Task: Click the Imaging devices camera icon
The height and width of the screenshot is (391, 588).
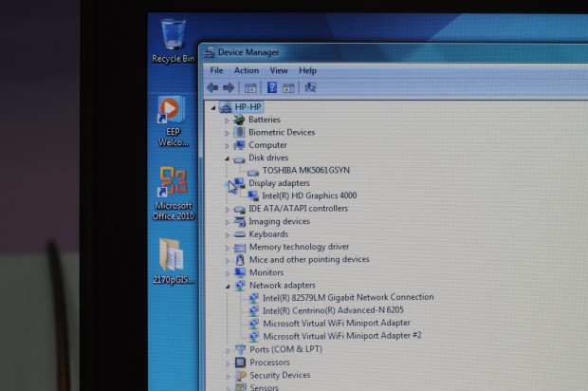Action: 239,221
